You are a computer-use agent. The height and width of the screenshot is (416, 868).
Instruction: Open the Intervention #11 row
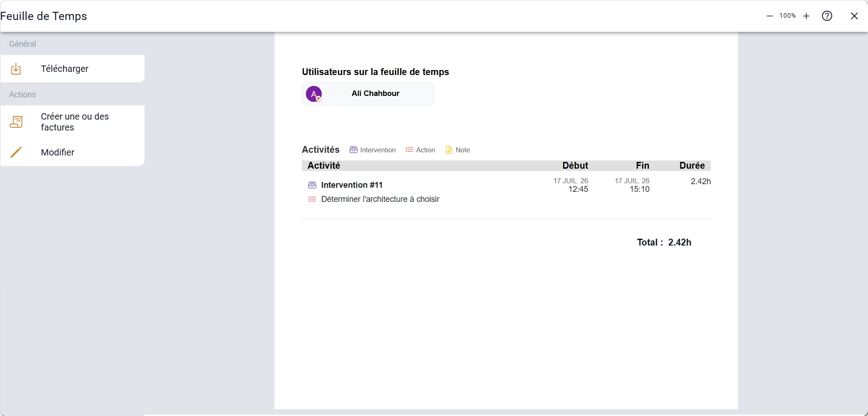click(506, 185)
